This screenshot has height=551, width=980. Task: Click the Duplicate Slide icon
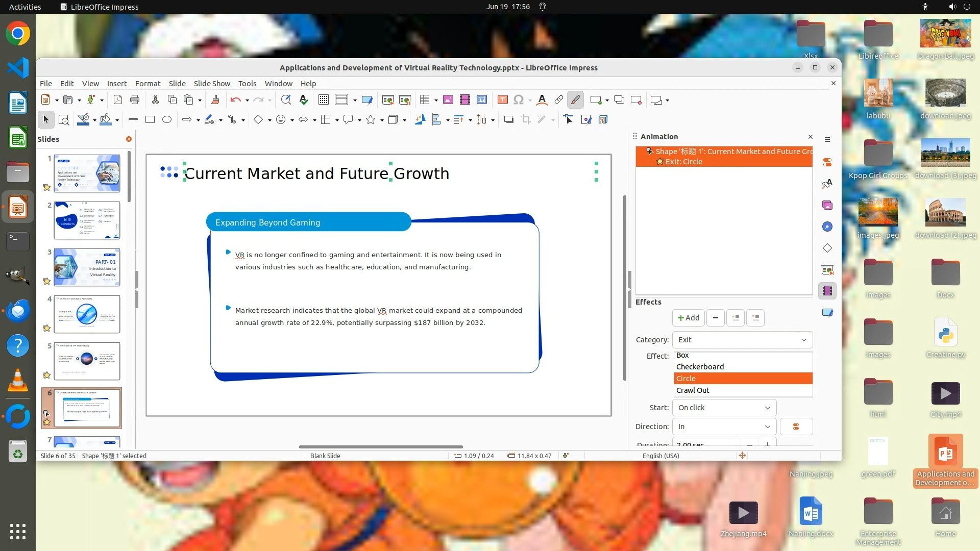click(619, 100)
